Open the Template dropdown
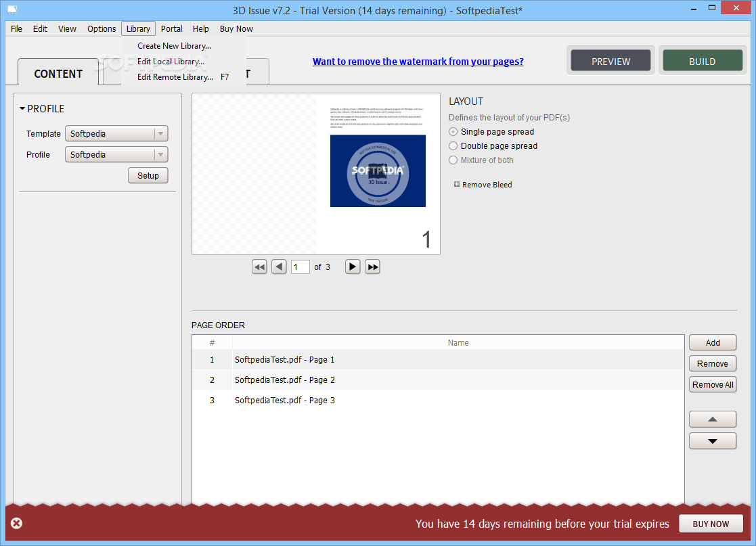 [x=116, y=133]
